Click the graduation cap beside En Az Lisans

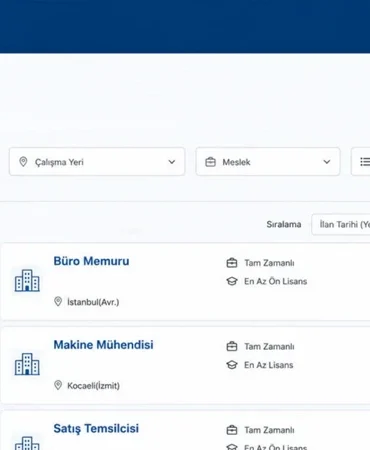(232, 365)
